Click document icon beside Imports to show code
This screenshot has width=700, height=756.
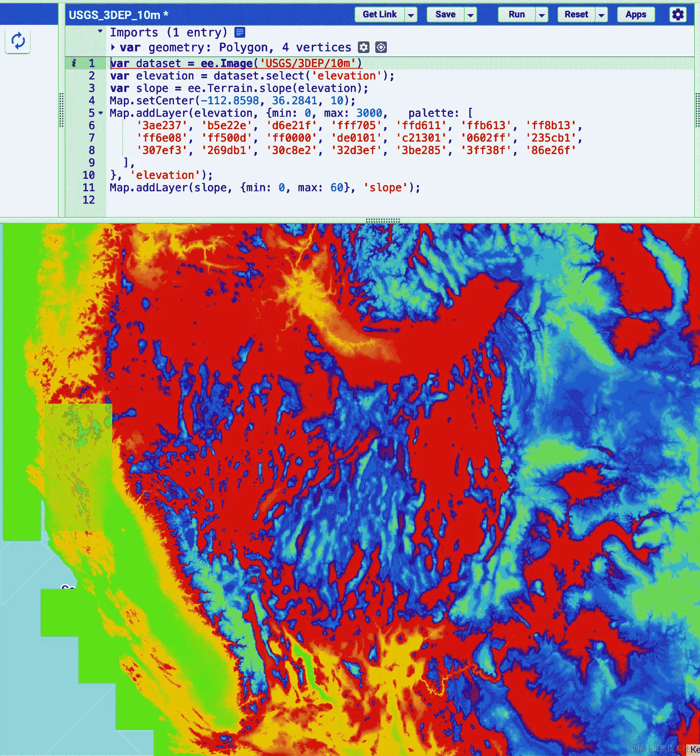pyautogui.click(x=239, y=32)
